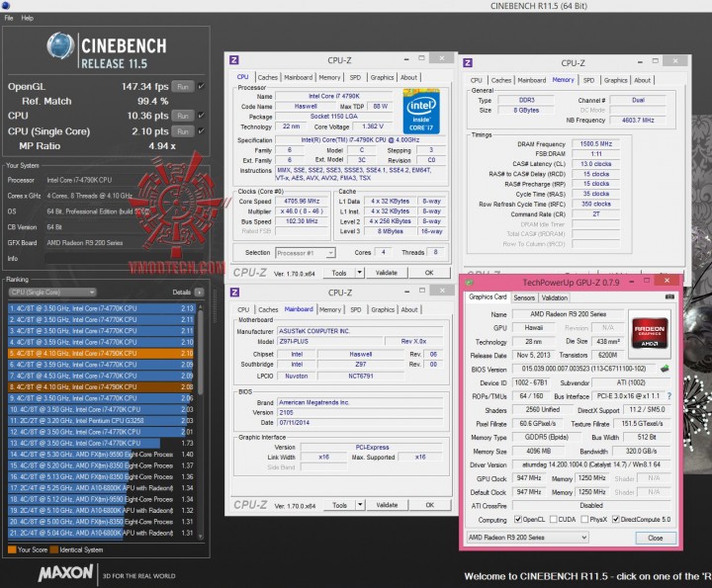712x588 pixels.
Task: Click Name field AMD Radeon R9 200 Series in GPU-Z
Action: point(568,314)
